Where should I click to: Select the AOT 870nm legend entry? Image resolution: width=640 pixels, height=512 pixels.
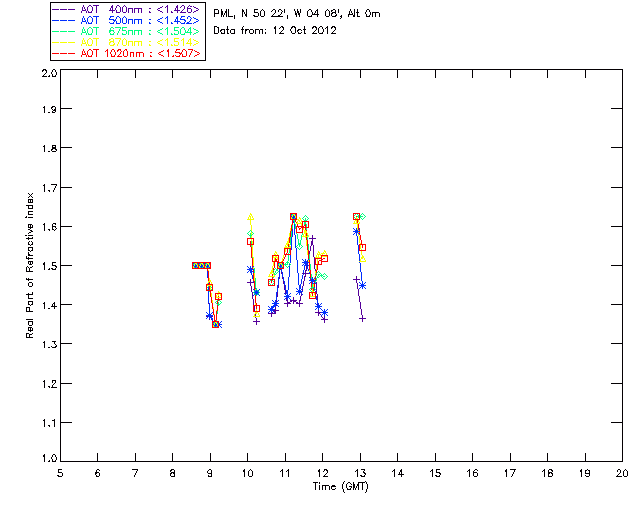(x=126, y=42)
